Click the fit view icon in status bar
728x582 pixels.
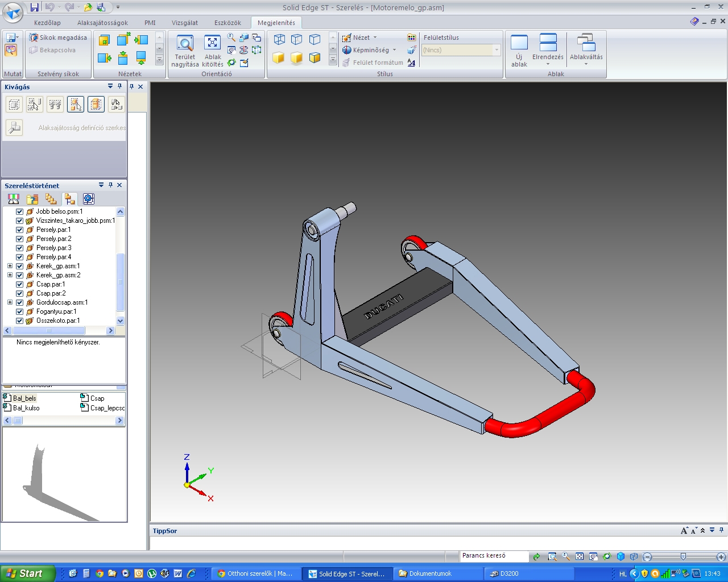[580, 556]
